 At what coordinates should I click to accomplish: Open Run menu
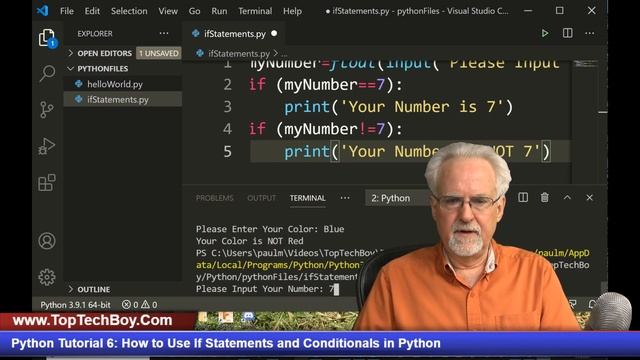(219, 11)
